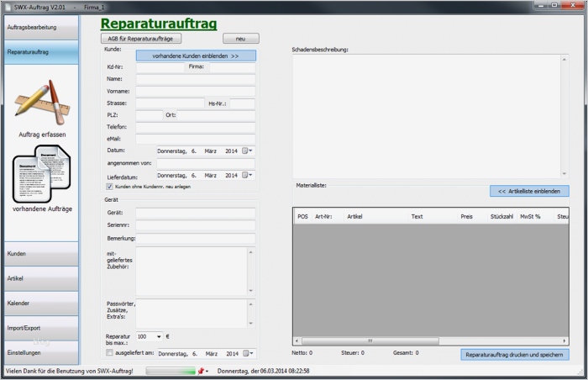Click vorhandene Kunden einblenden button
588x380 pixels.
pyautogui.click(x=196, y=56)
